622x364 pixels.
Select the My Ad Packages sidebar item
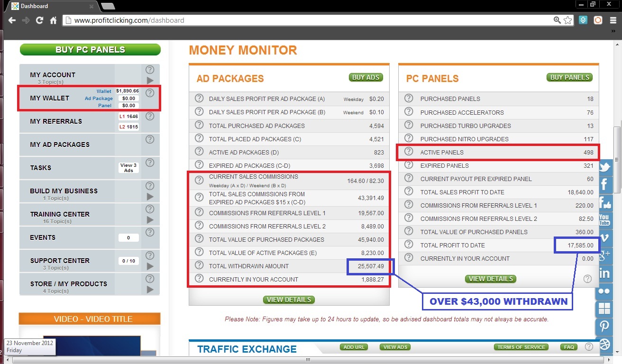pyautogui.click(x=60, y=145)
